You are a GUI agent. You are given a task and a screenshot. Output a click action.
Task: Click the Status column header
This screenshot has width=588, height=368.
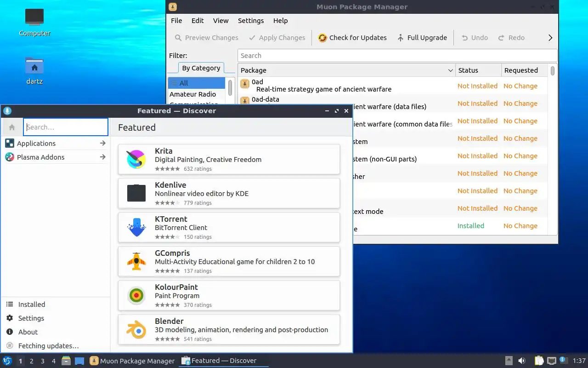478,70
